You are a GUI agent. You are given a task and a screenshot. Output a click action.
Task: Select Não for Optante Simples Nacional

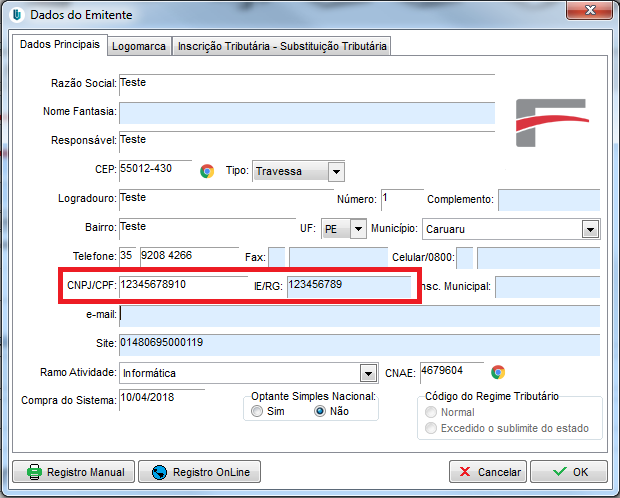pyautogui.click(x=321, y=411)
